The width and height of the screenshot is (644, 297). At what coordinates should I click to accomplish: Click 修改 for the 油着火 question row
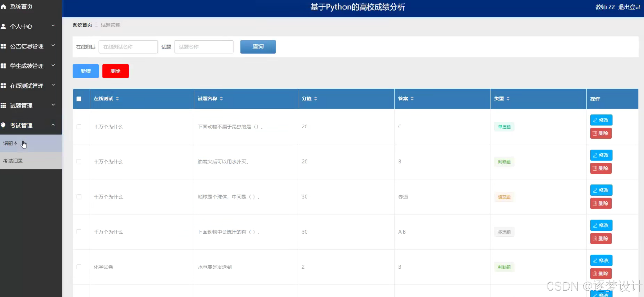coord(601,155)
